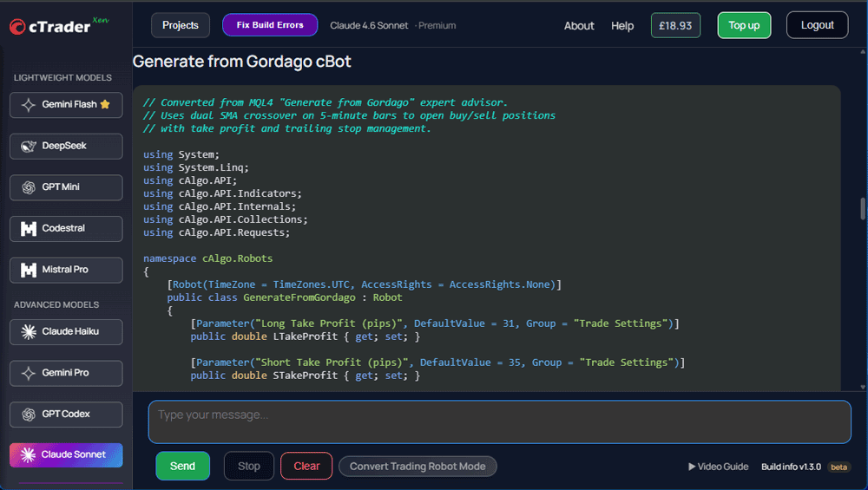Click the namespace cAlgo.Robots code line
Viewport: 868px width, 490px height.
point(208,258)
